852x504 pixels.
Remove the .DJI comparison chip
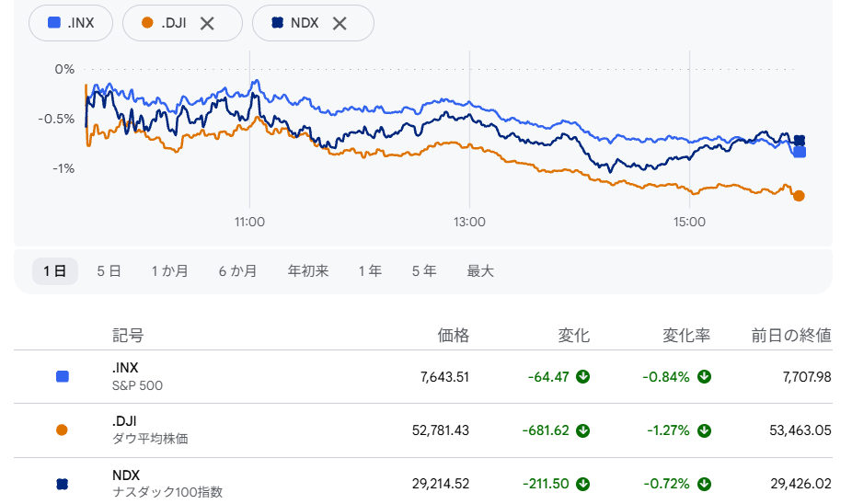pyautogui.click(x=207, y=23)
